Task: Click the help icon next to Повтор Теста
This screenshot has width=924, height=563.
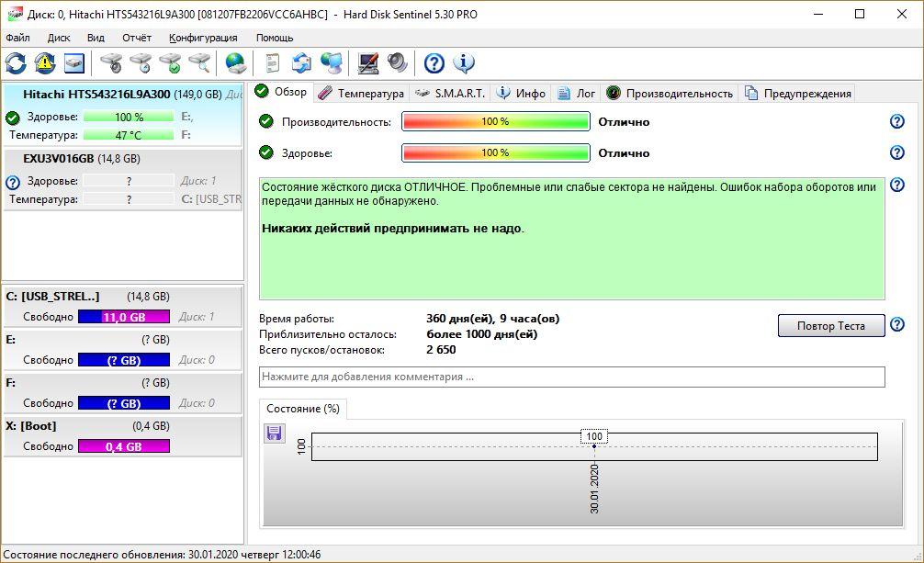Action: point(896,324)
